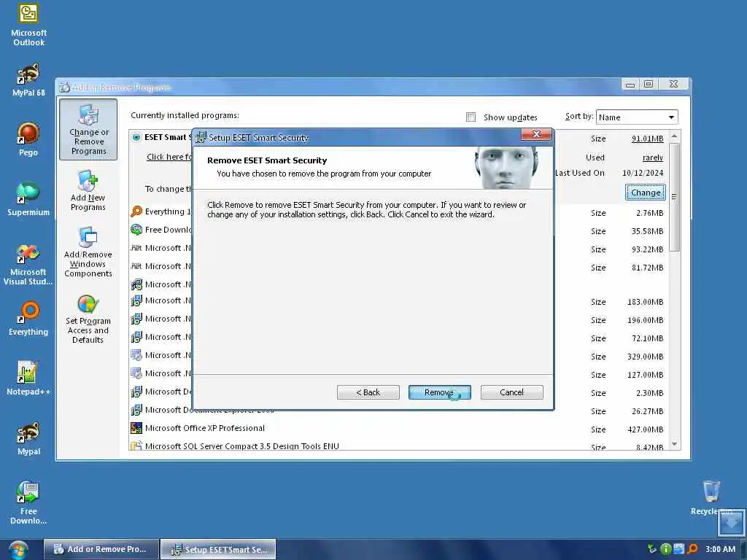Select the Recycle Bin icon

point(711,497)
